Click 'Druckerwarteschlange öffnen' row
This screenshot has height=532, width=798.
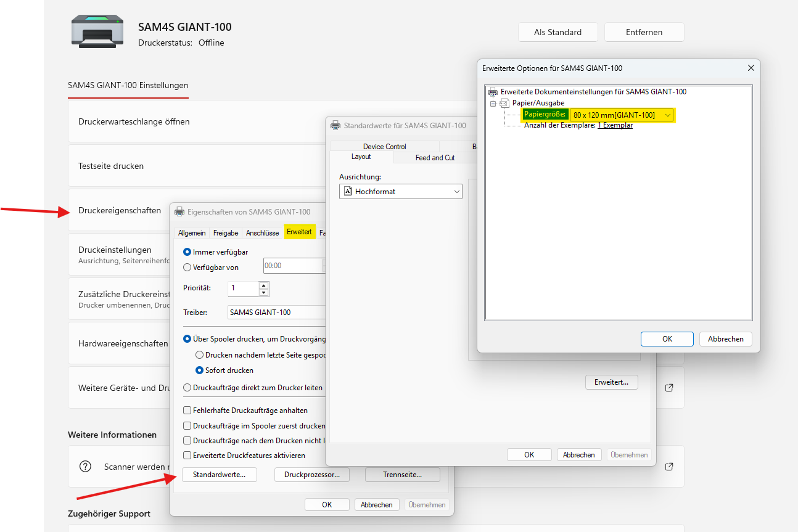point(197,121)
